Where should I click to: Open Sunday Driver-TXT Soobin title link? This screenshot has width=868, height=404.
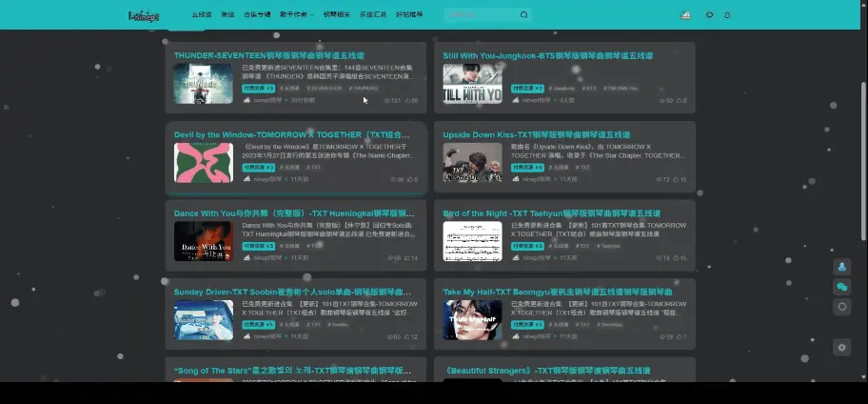[x=292, y=293]
